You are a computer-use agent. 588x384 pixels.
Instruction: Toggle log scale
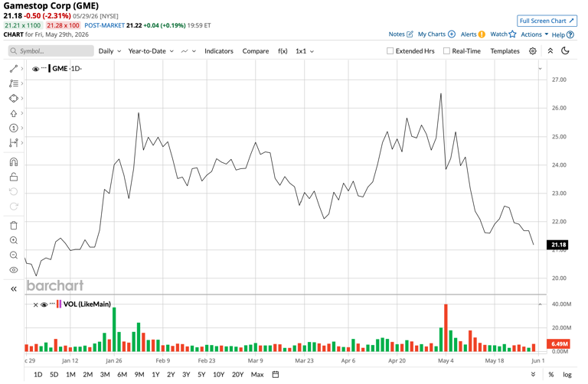tap(567, 375)
